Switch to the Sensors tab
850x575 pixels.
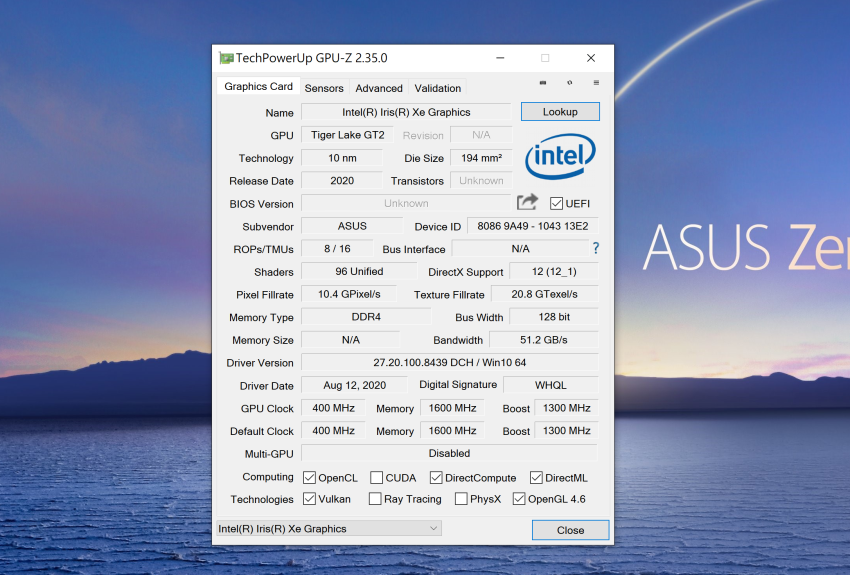[x=324, y=88]
